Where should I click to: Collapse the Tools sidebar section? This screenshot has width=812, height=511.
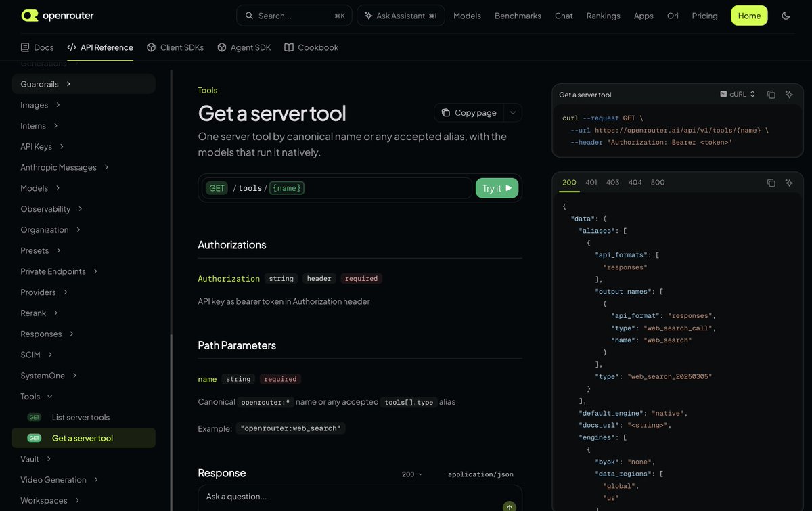pos(37,397)
